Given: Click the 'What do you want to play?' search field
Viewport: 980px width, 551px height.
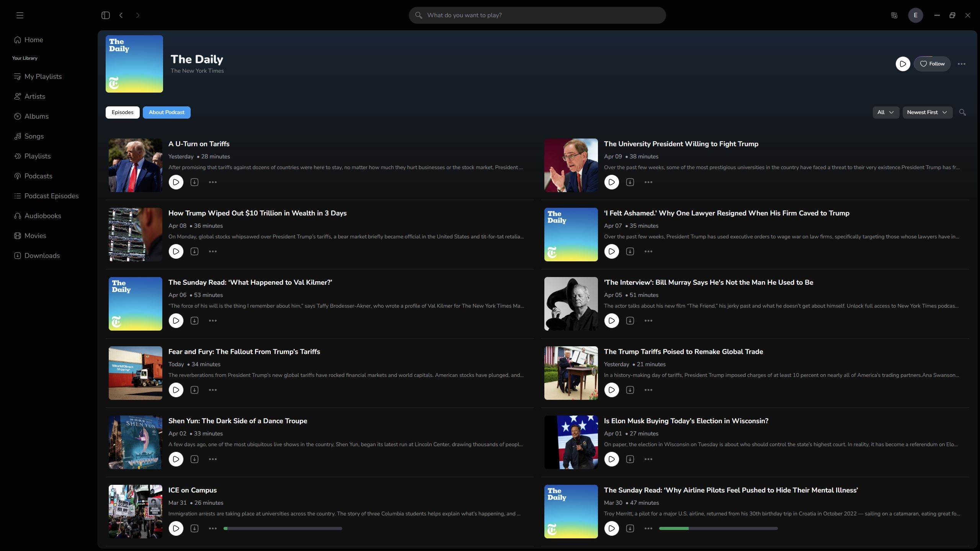Looking at the screenshot, I should [537, 15].
